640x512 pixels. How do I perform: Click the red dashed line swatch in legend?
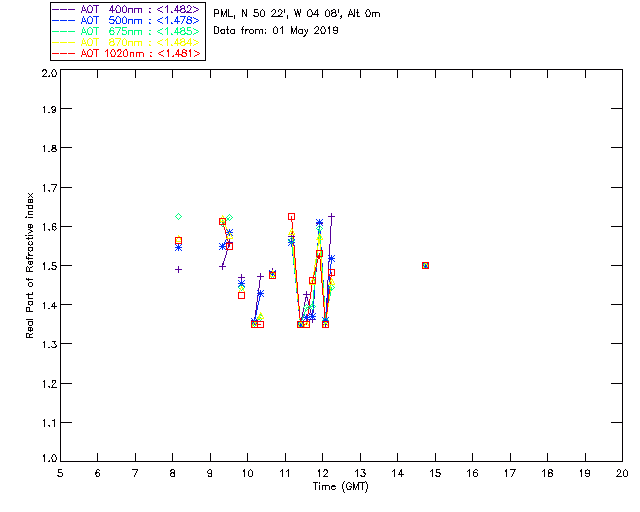point(64,53)
